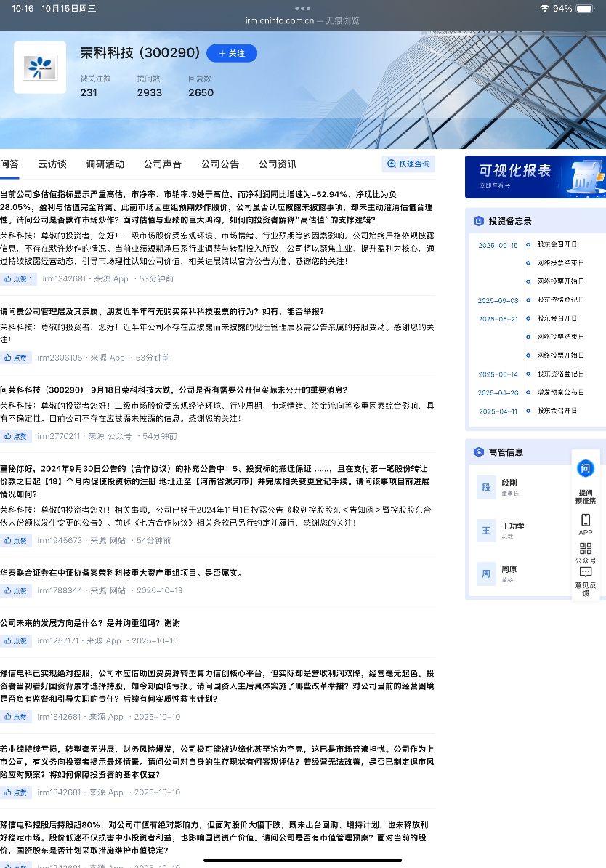The height and width of the screenshot is (868, 606).
Task: Click the 王 avatar of 王功学
Action: pyautogui.click(x=486, y=530)
